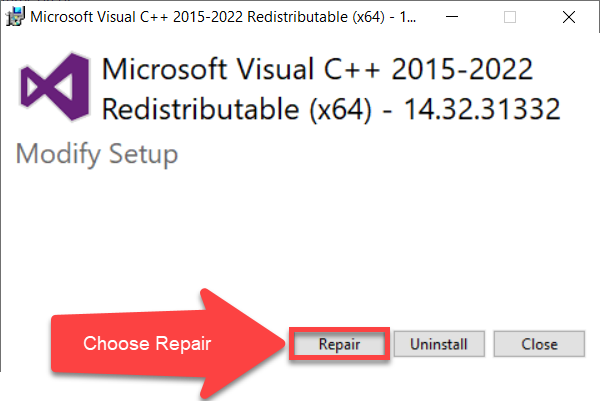Click the '(x64)' text in the heading
The image size is (600, 401).
[340, 108]
